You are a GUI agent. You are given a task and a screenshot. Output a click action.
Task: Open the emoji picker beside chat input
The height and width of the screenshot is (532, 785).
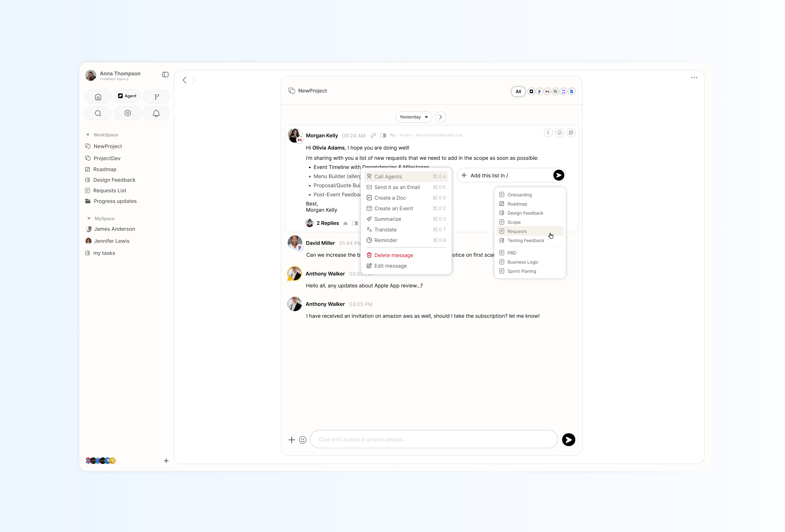(x=303, y=440)
